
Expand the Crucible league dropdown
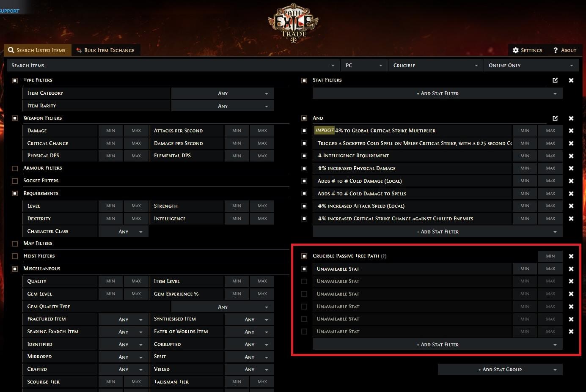[x=435, y=66]
